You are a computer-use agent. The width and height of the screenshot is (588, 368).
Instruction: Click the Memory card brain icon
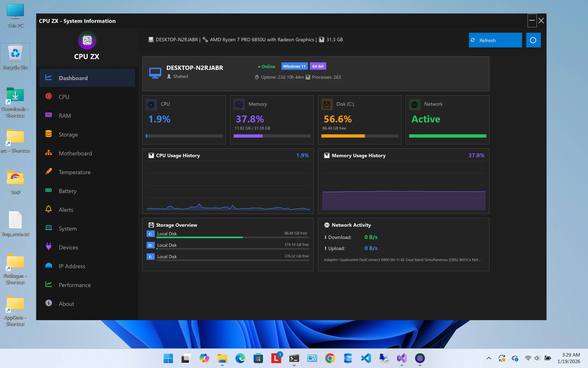point(239,105)
